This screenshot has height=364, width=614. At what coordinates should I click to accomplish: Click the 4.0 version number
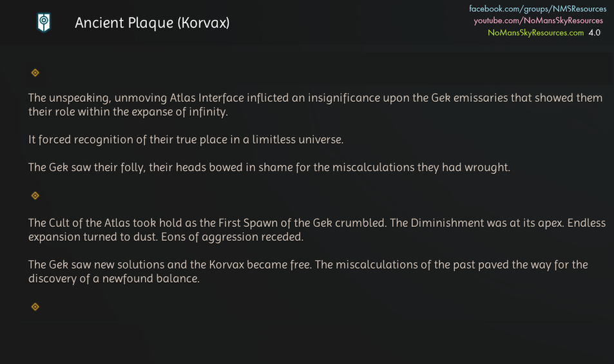click(594, 32)
